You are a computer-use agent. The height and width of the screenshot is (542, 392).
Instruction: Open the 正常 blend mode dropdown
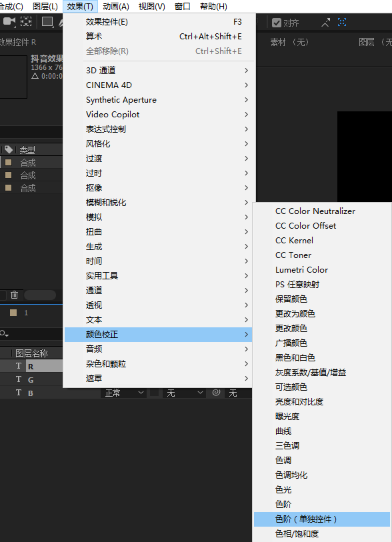(x=124, y=393)
